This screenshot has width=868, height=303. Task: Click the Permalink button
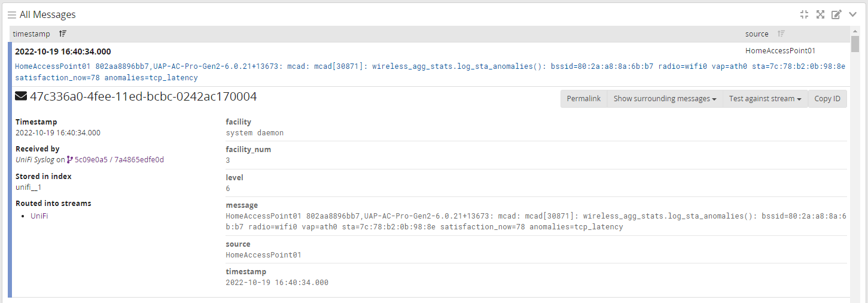(583, 99)
